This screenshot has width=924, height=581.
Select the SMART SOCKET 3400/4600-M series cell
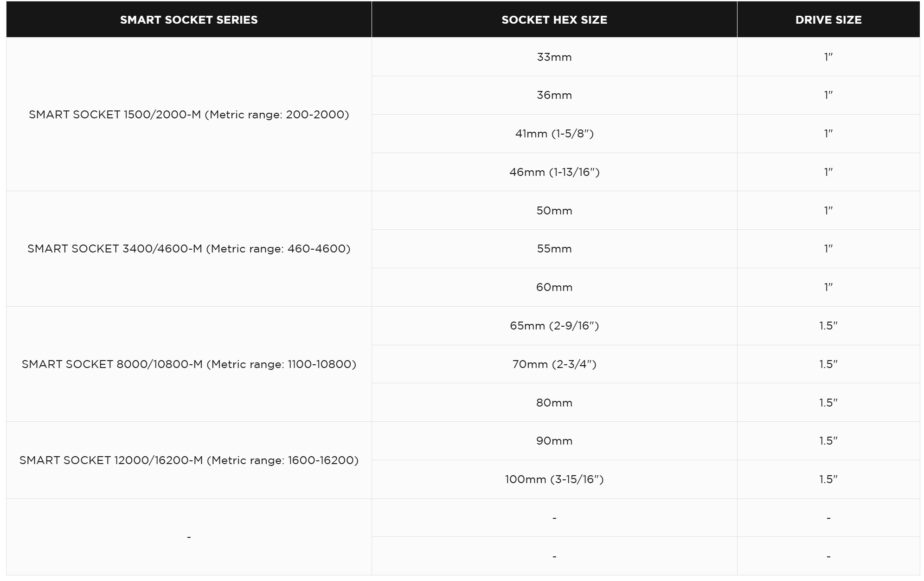(189, 249)
